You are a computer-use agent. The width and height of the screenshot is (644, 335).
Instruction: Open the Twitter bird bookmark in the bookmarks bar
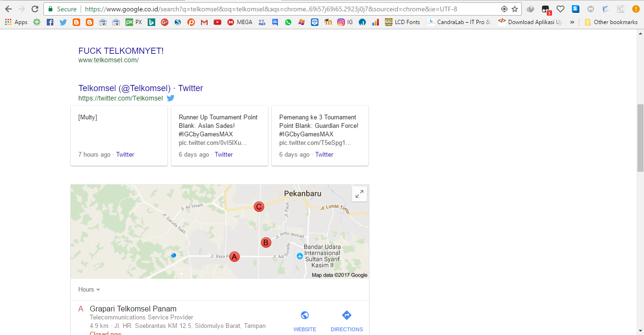coord(63,22)
